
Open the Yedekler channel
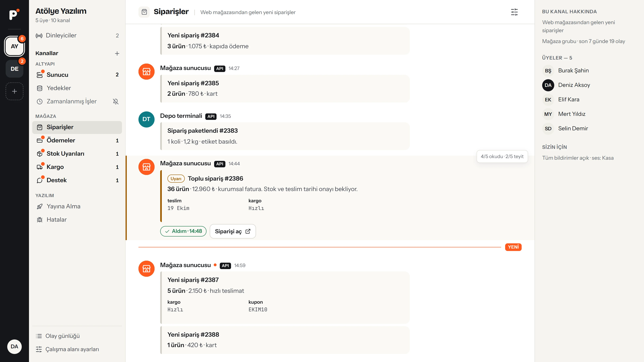(x=77, y=88)
